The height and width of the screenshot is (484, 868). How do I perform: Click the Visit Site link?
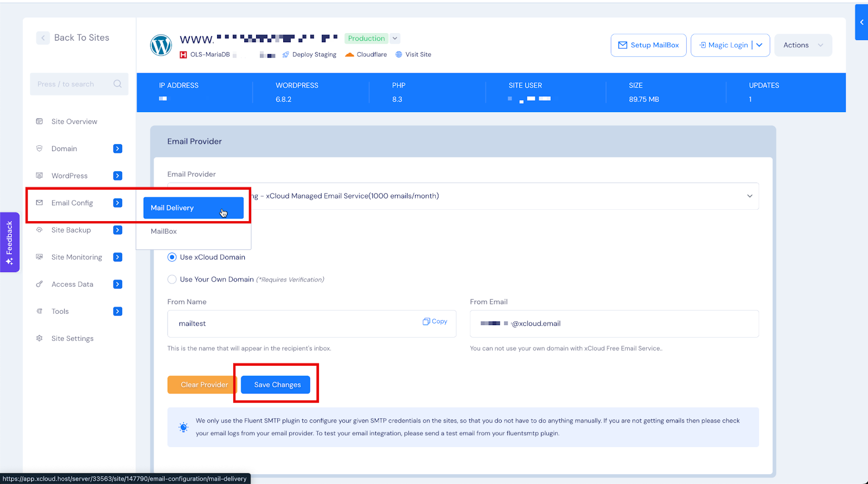418,55
